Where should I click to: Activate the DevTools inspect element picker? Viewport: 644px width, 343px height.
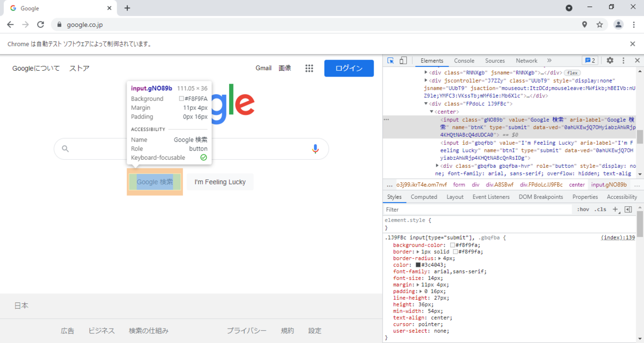391,61
